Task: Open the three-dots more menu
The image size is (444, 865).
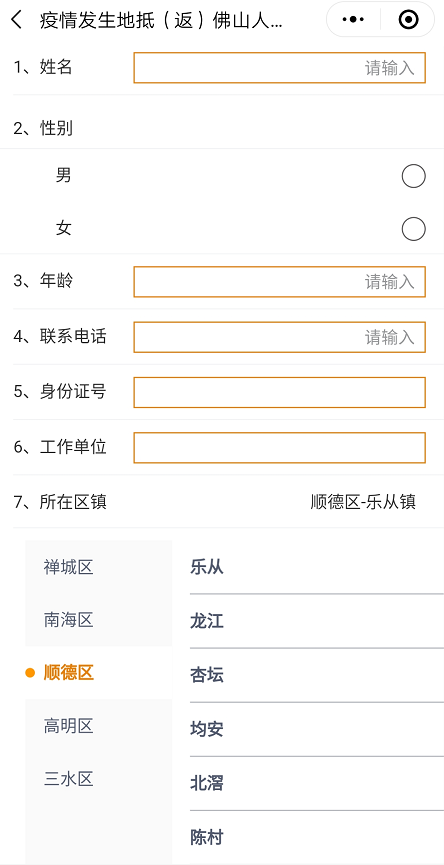Action: point(353,20)
